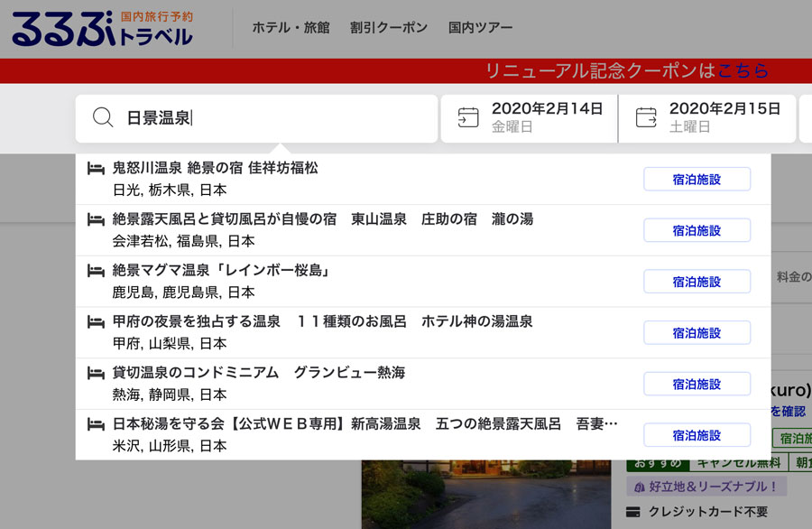Click the search magnifier icon

(103, 117)
